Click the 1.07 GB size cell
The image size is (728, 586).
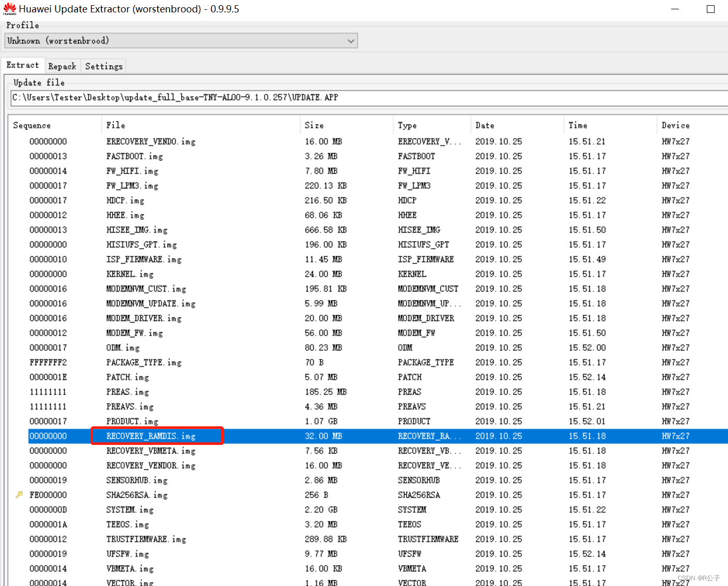pyautogui.click(x=321, y=421)
